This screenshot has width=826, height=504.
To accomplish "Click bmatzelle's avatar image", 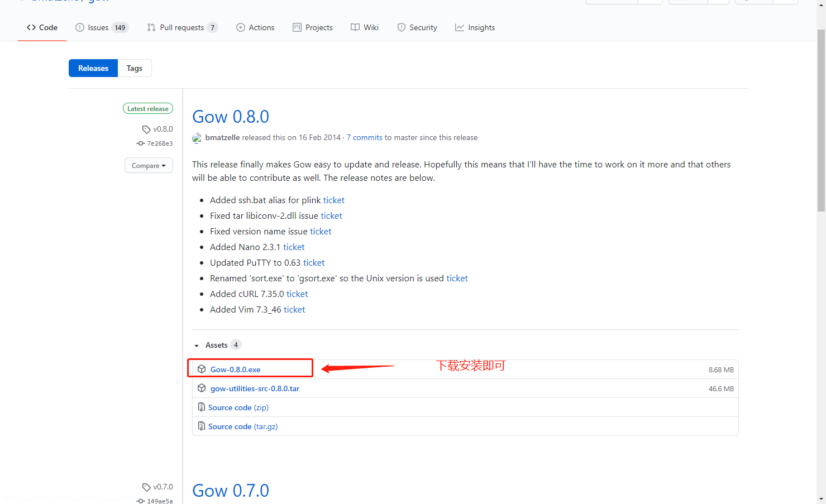I will point(197,138).
